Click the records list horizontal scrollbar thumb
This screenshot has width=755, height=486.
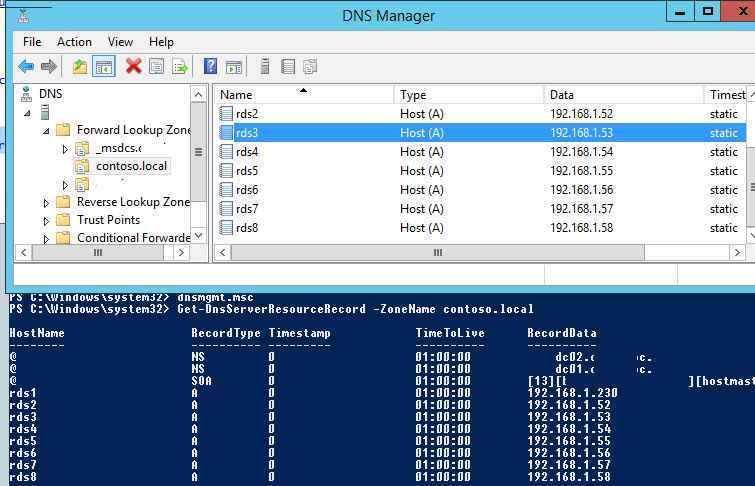438,252
